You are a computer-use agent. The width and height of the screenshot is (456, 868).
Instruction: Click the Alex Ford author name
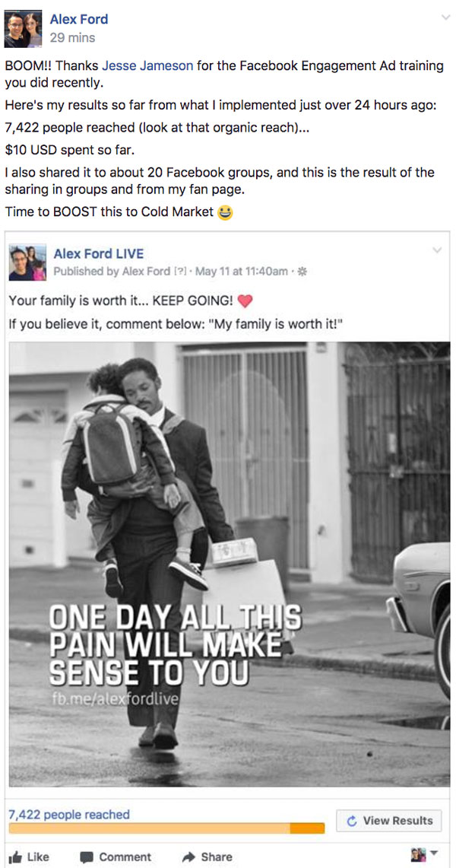[x=78, y=19]
